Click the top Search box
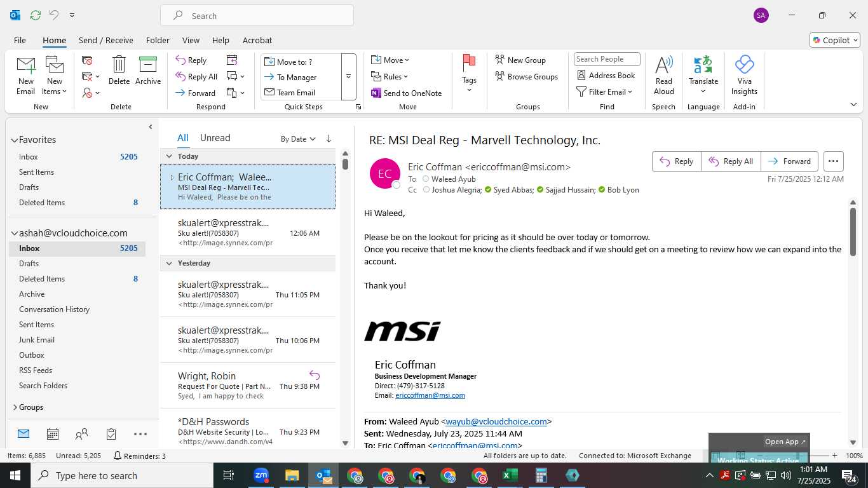Screen dimensions: 868x488 click(257, 15)
